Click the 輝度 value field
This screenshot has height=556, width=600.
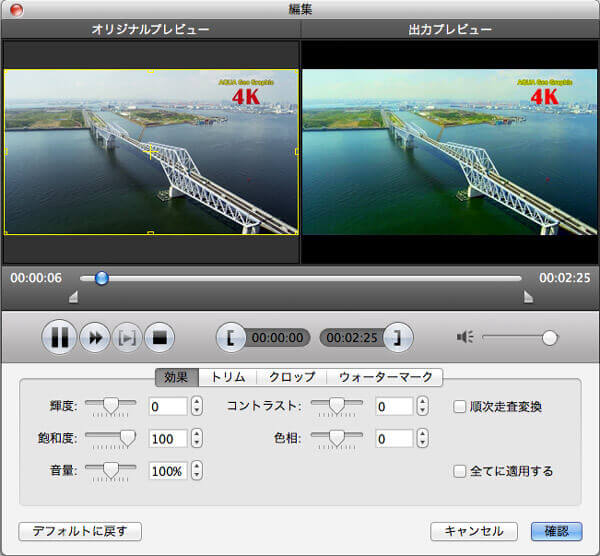tap(168, 406)
